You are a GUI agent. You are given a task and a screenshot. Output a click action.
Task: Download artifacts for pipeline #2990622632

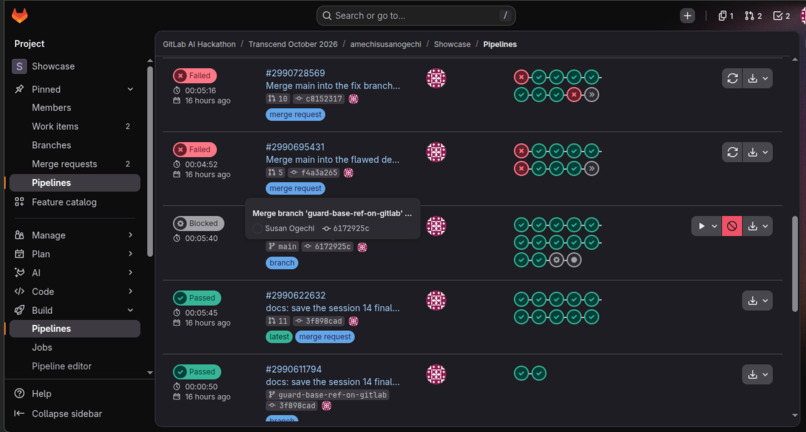click(x=757, y=300)
